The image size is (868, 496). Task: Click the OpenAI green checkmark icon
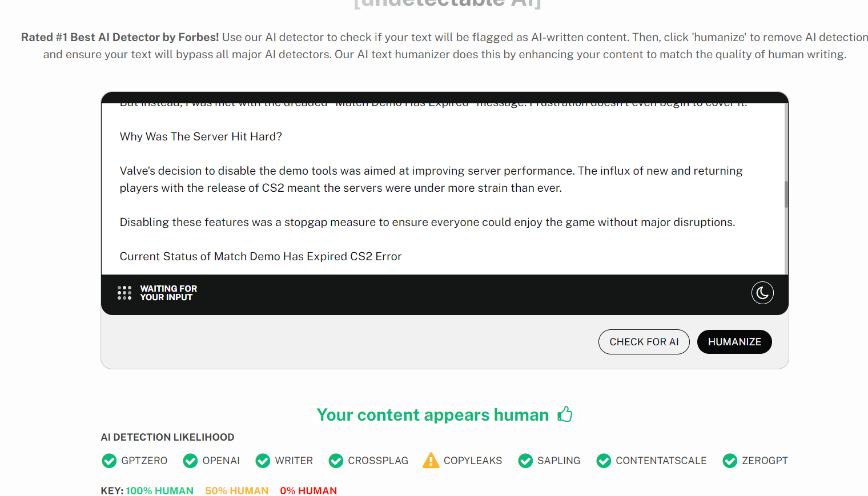pos(190,461)
